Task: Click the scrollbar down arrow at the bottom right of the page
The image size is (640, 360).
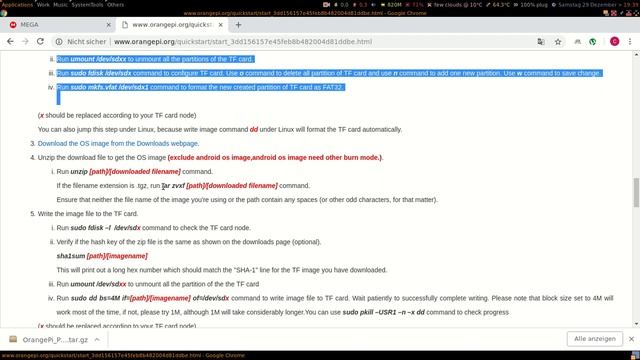Action: (x=636, y=324)
